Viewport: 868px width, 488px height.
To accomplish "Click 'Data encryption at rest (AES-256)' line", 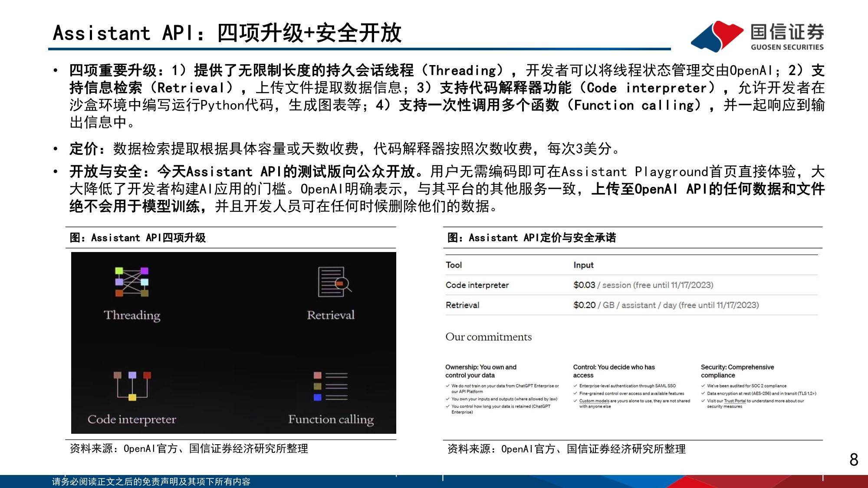I will (762, 393).
